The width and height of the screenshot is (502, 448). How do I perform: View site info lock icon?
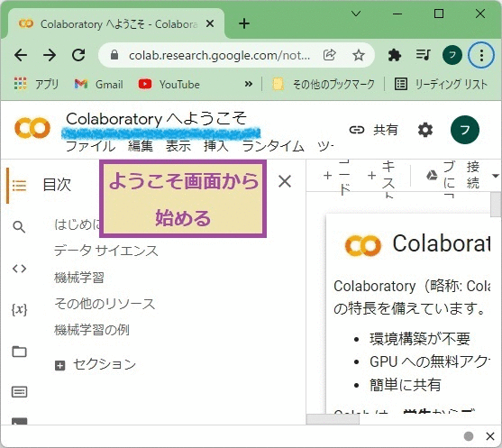tap(114, 55)
